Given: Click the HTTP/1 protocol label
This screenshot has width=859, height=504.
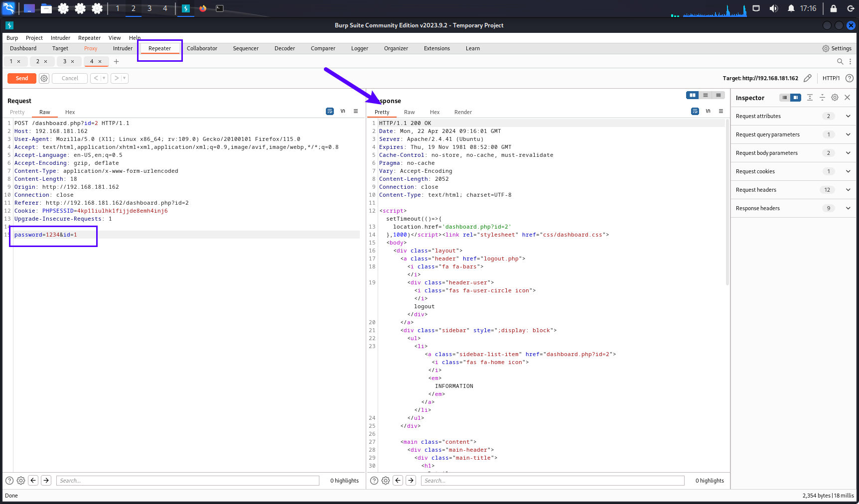Looking at the screenshot, I should click(x=831, y=78).
